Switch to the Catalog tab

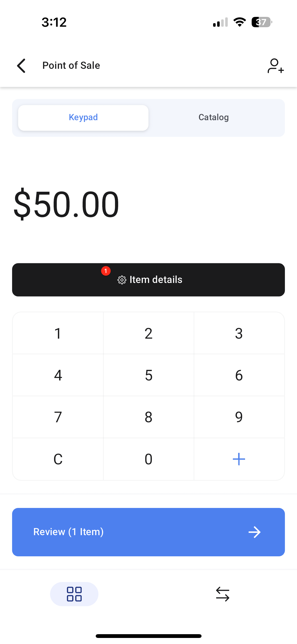pos(214,118)
